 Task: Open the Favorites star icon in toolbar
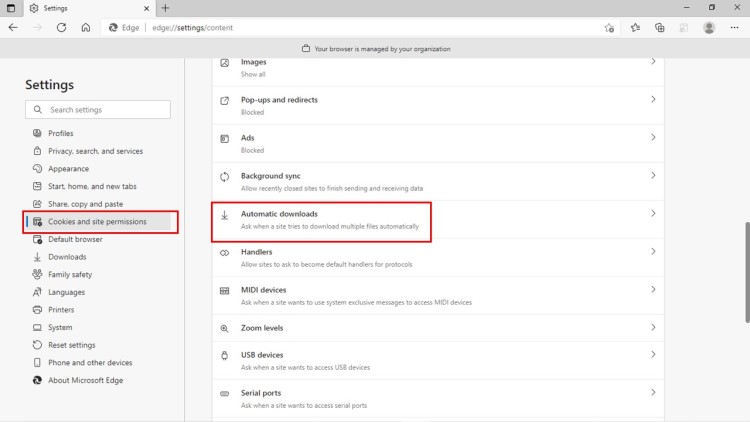pyautogui.click(x=635, y=27)
